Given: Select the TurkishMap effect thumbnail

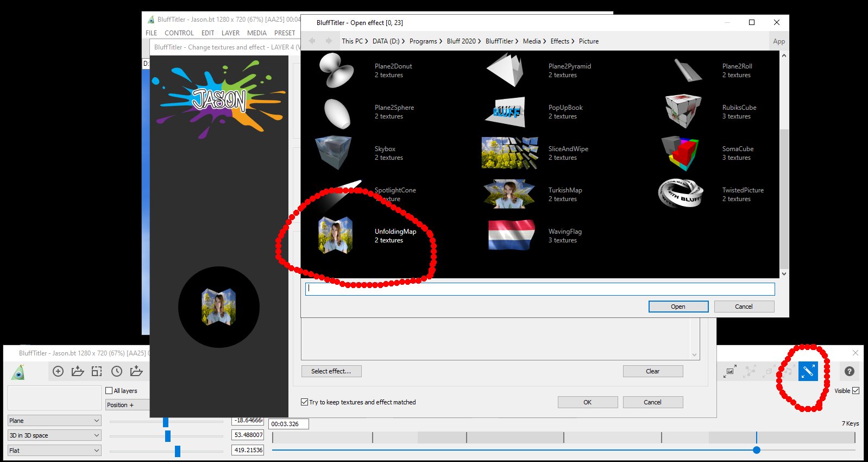Looking at the screenshot, I should pyautogui.click(x=510, y=194).
